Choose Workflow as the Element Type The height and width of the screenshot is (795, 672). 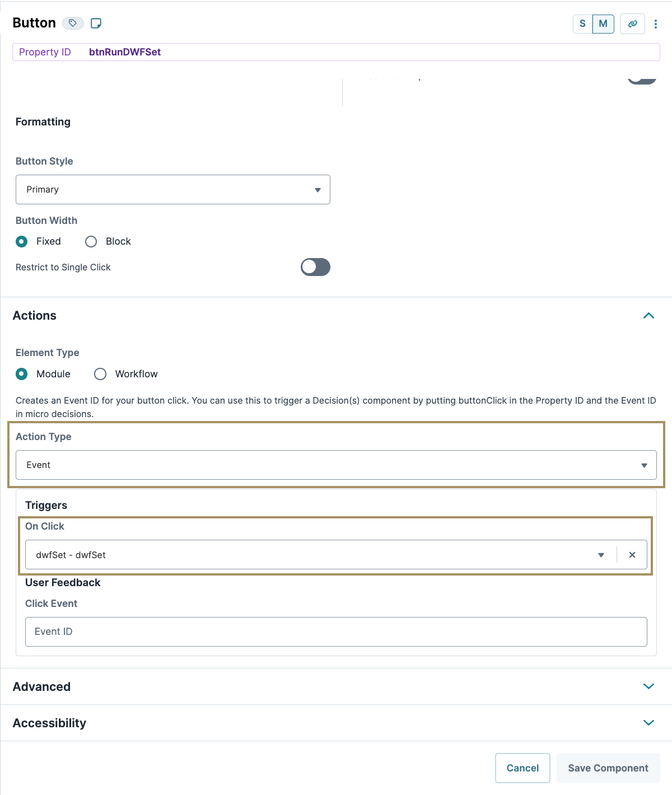100,374
